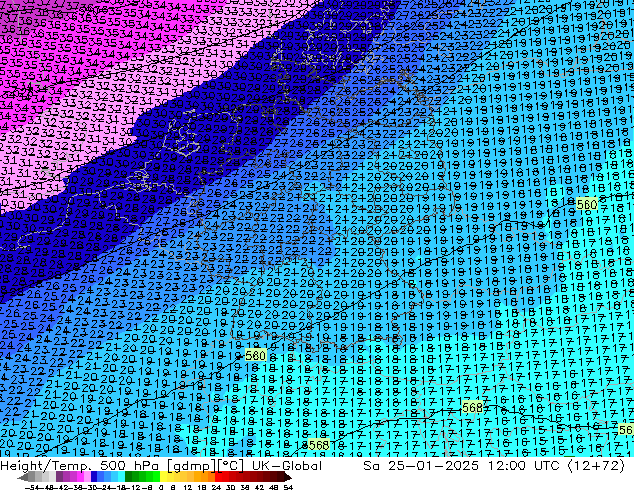The image size is (634, 490).
Task: Click the '560' contour label above the left '568'
Action: (x=256, y=355)
